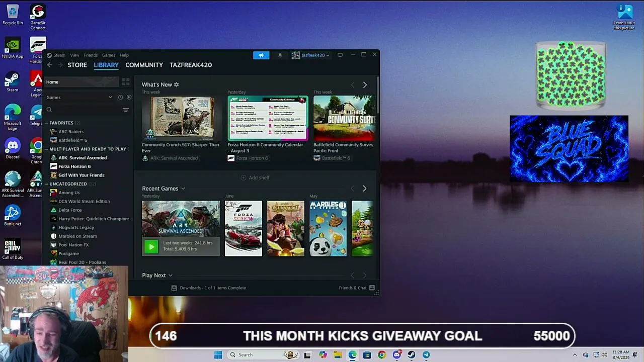The image size is (644, 362).
Task: Open Telegram from the taskbar
Action: [x=426, y=355]
